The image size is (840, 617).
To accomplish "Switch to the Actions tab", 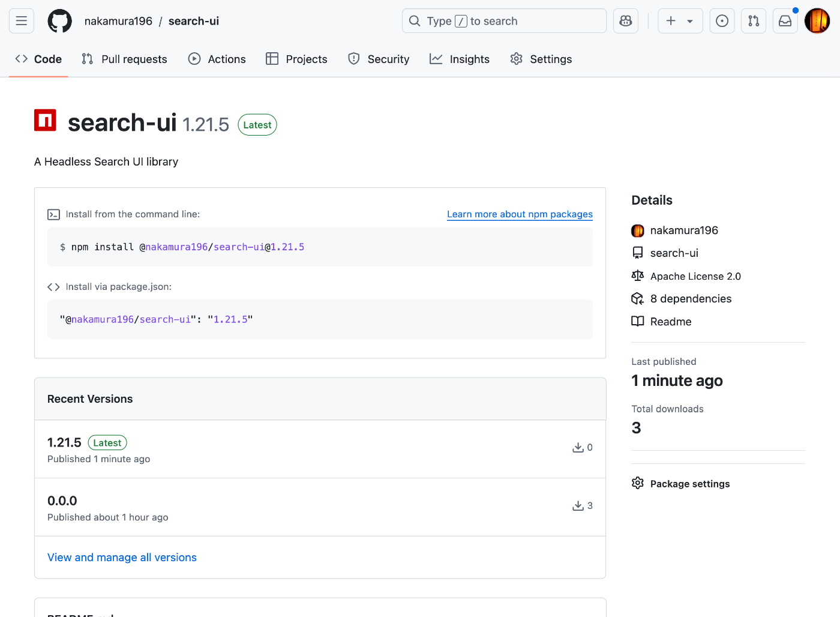I will (x=217, y=59).
